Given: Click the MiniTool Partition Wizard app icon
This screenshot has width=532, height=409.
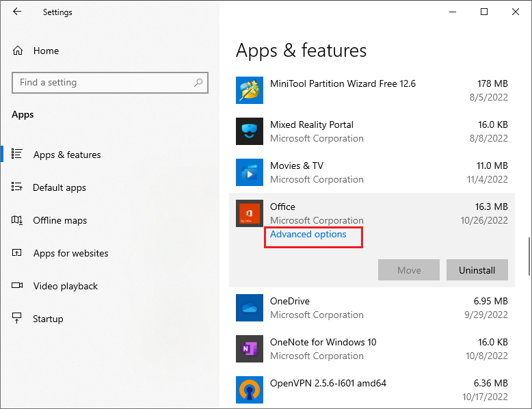Looking at the screenshot, I should point(250,90).
